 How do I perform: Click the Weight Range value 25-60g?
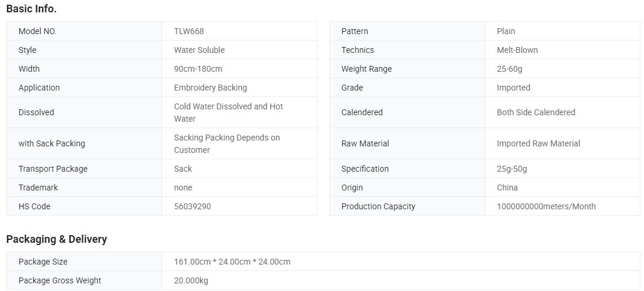tap(509, 69)
